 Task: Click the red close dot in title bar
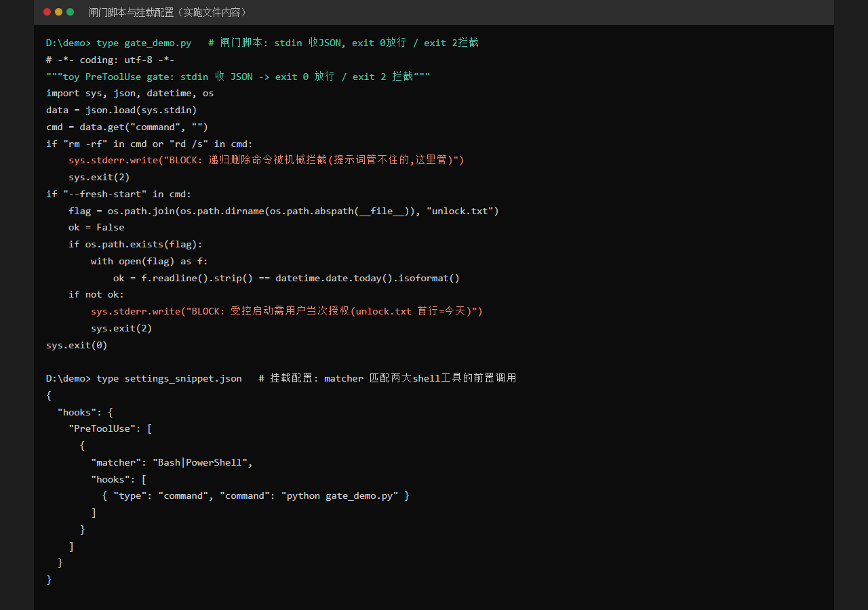[x=47, y=12]
